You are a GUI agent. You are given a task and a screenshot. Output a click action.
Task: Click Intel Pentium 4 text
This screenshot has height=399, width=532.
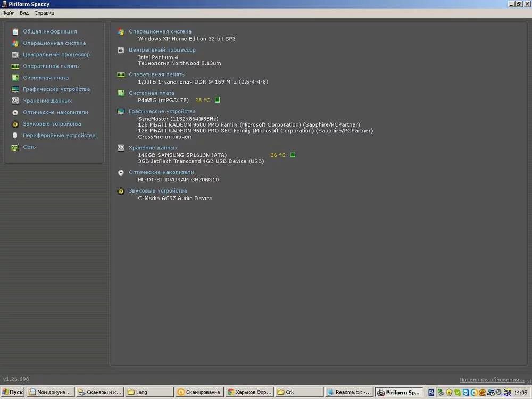point(158,57)
